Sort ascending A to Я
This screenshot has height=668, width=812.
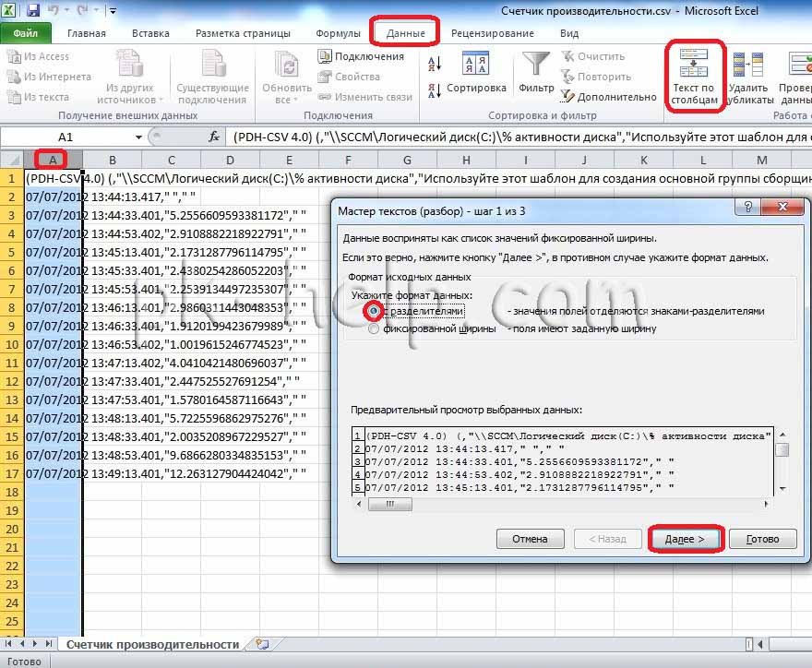click(x=435, y=64)
